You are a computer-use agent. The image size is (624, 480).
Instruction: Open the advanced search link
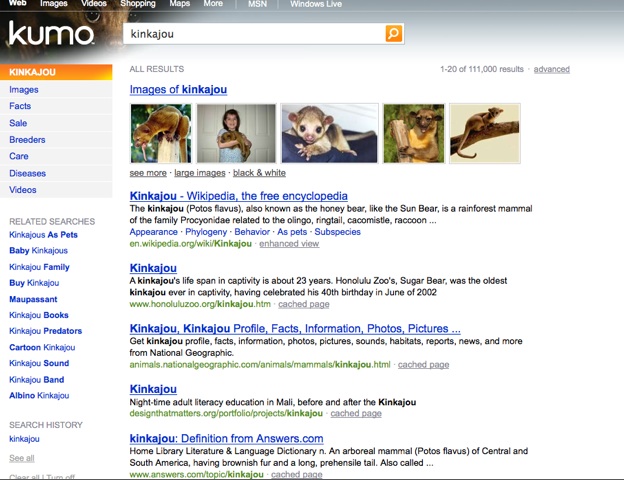(552, 69)
